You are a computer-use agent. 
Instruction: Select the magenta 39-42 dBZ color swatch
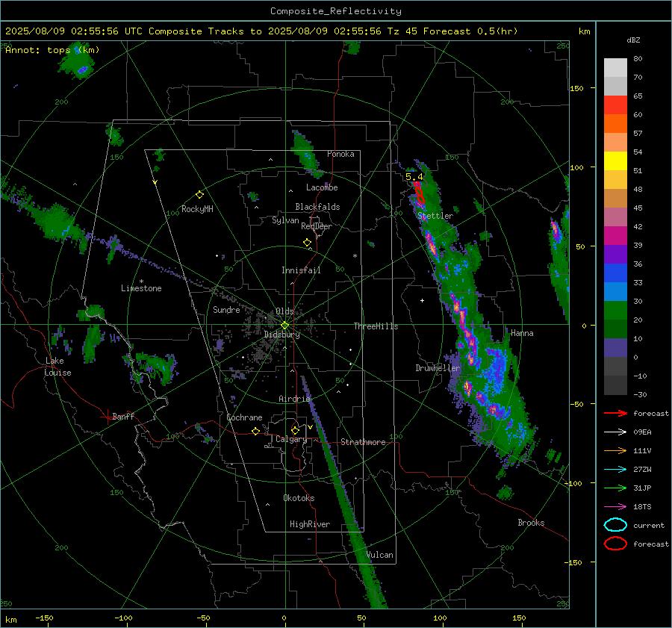click(615, 236)
